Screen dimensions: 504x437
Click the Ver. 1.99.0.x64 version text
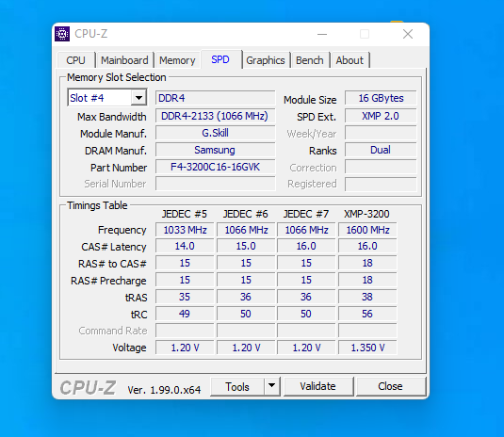pyautogui.click(x=164, y=390)
